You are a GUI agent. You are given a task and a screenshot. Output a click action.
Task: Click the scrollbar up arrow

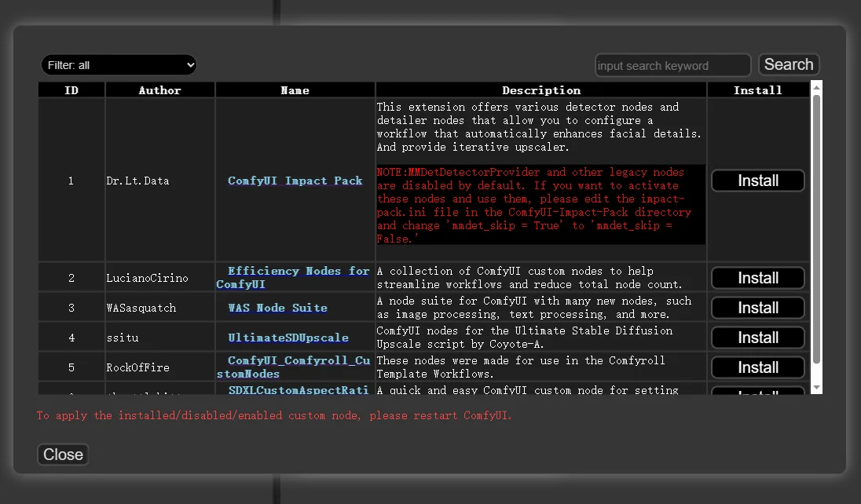pyautogui.click(x=816, y=86)
